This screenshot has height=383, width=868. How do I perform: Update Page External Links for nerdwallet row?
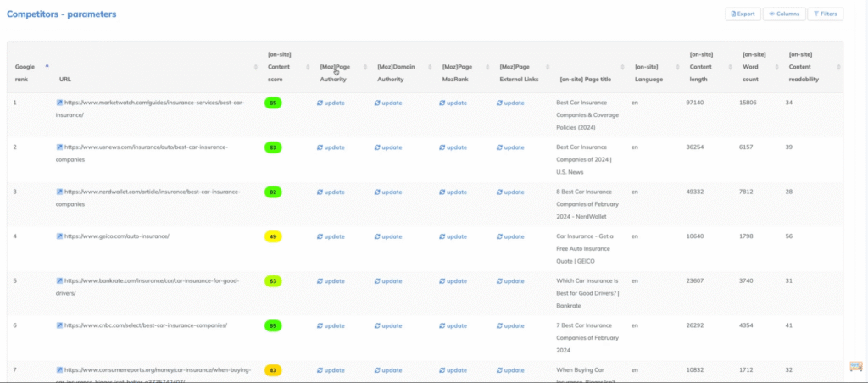[510, 192]
